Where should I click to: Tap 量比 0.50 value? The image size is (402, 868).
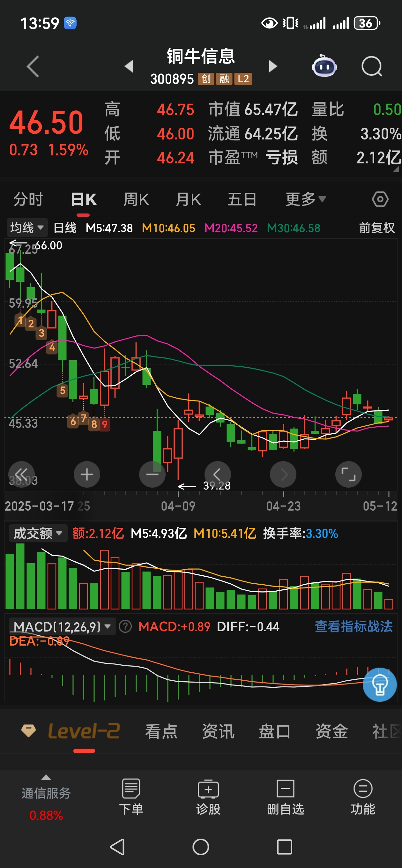click(356, 109)
